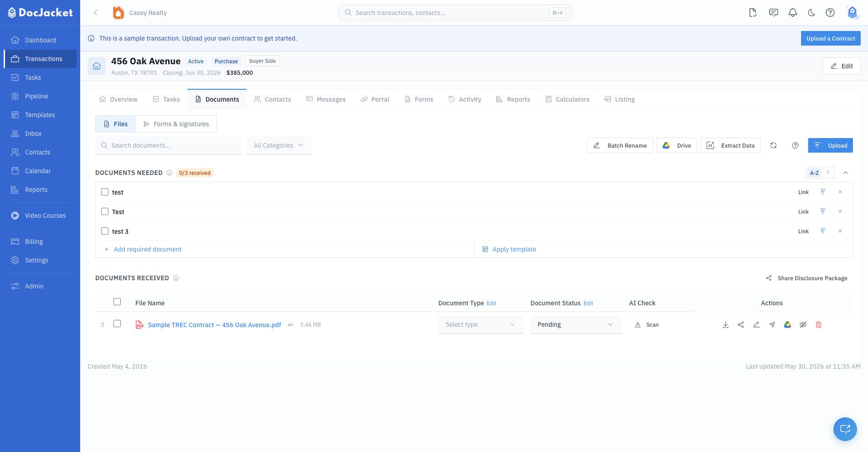Click the Search documents input field

(x=168, y=145)
